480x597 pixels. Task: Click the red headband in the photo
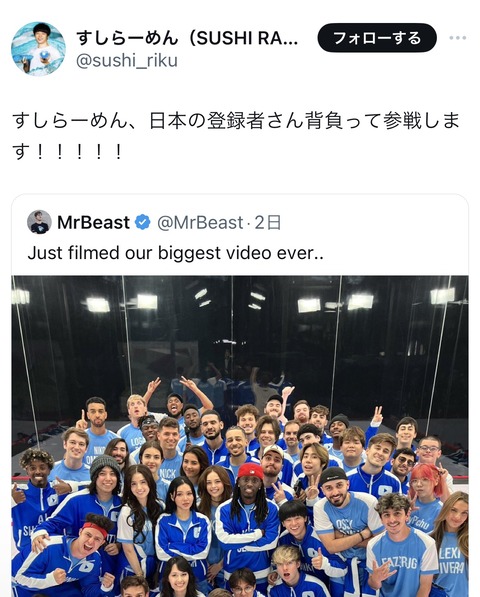(x=95, y=529)
